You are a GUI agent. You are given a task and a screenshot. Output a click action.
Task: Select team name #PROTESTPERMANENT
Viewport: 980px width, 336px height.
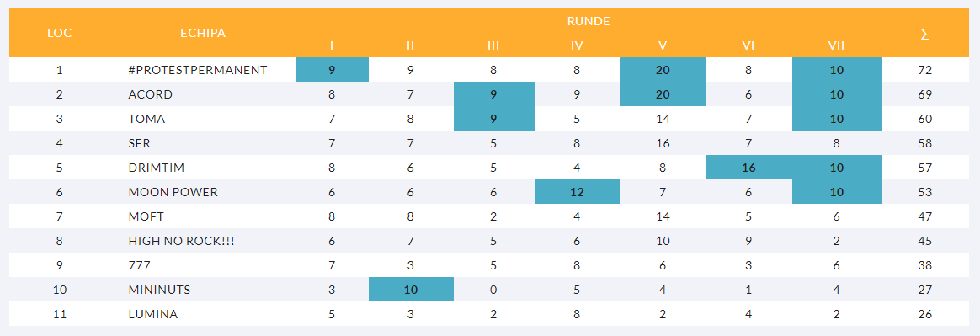198,70
